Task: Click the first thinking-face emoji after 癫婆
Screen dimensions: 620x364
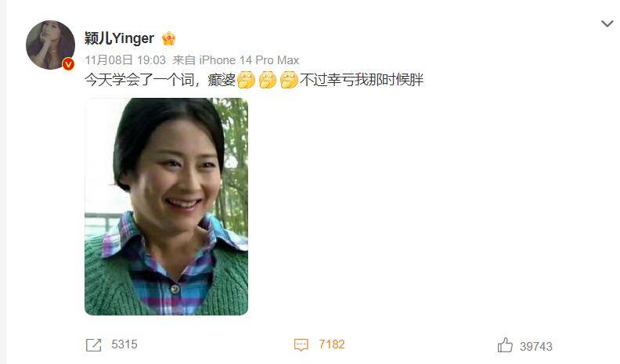Action: click(246, 79)
